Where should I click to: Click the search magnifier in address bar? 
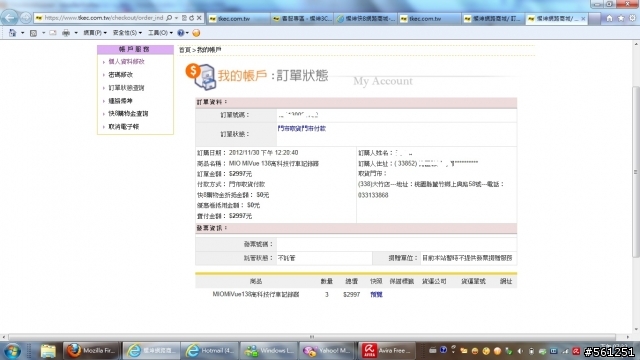169,18
